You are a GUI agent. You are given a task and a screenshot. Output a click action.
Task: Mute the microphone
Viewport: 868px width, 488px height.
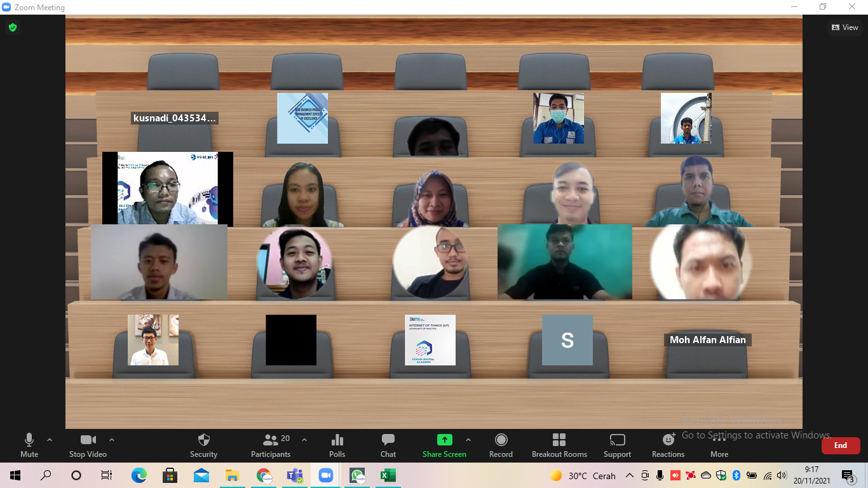click(29, 445)
